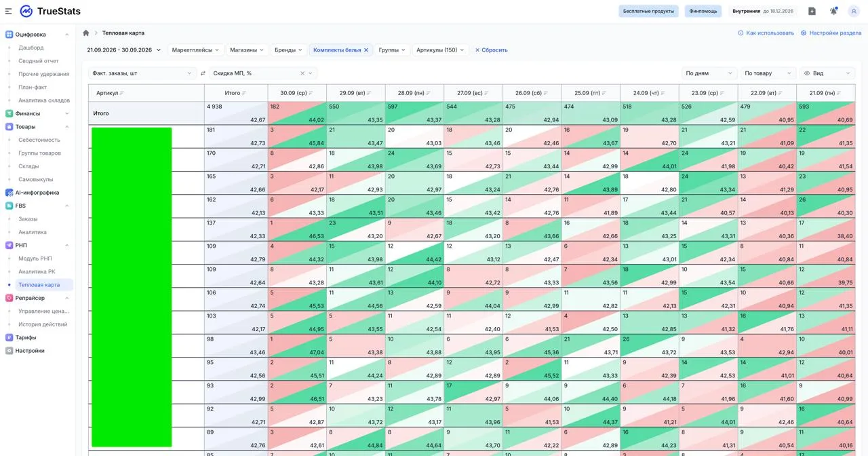
Task: Clear the Скидка МП, % metric selection
Action: coord(302,73)
